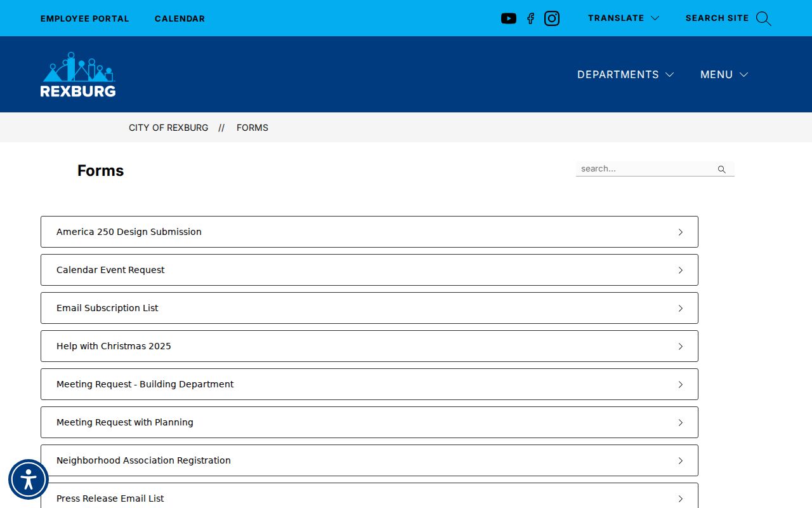Open the accessibility options widget
The width and height of the screenshot is (812, 508).
29,479
